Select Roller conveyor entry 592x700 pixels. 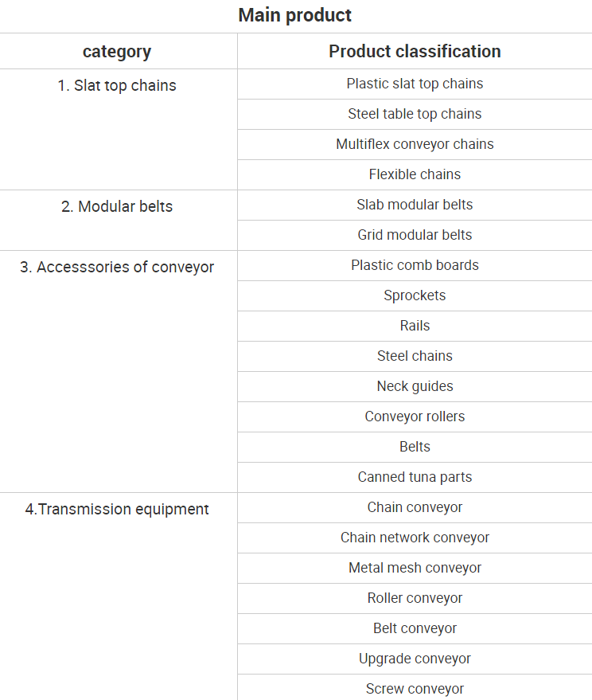click(415, 598)
